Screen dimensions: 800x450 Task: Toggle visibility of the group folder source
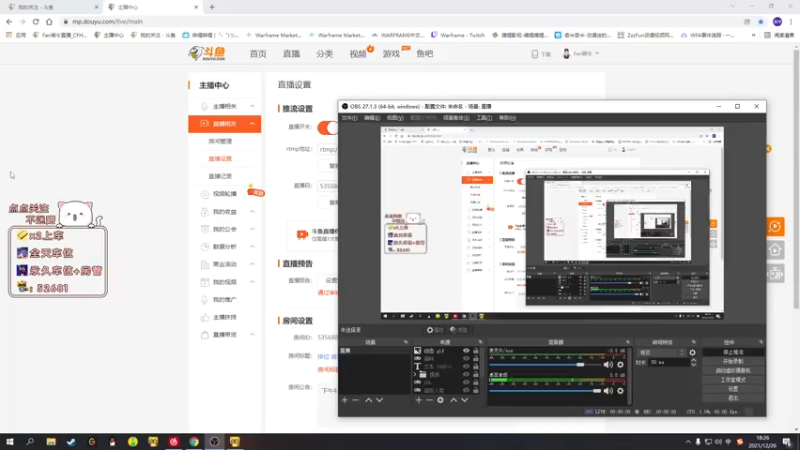[466, 374]
